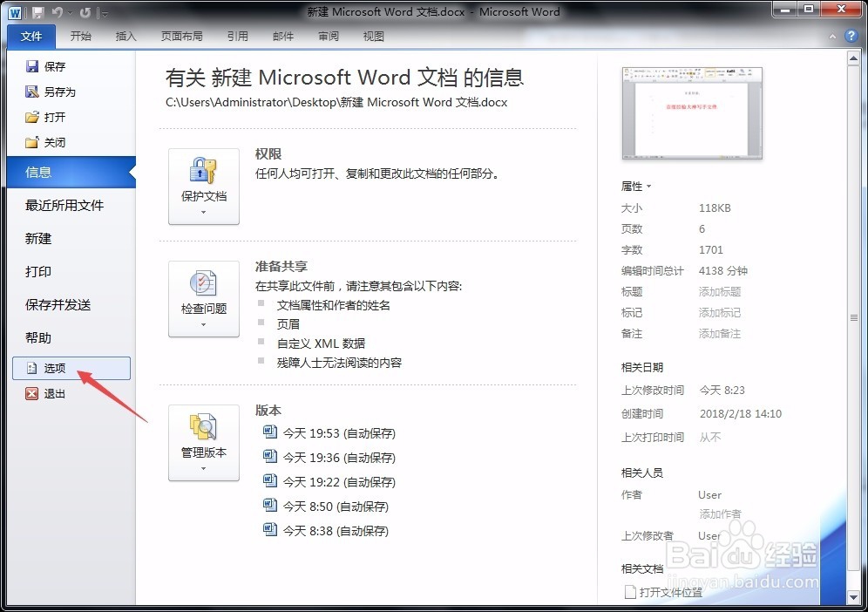Open the 今天 8:50 autosaved version

(326, 507)
